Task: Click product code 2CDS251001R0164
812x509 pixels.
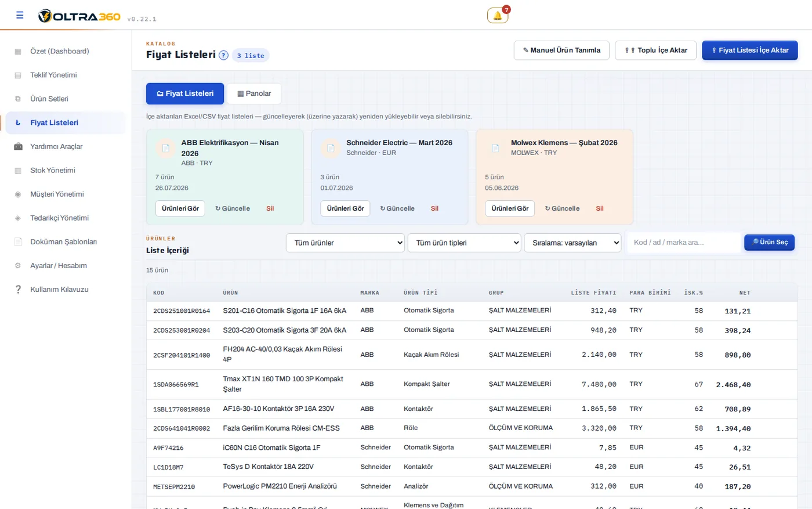Action: pyautogui.click(x=182, y=311)
